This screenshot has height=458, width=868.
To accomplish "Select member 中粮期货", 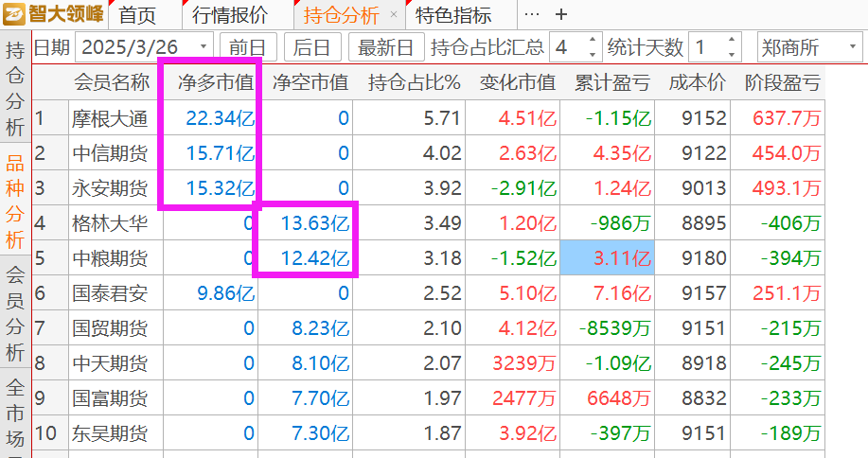I will 110,258.
